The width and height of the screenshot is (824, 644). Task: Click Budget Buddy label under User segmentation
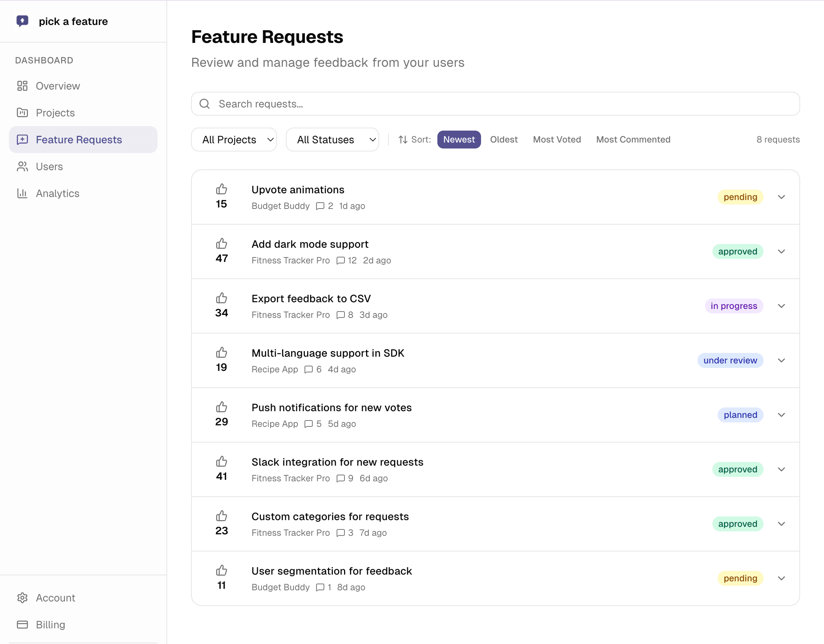click(280, 587)
